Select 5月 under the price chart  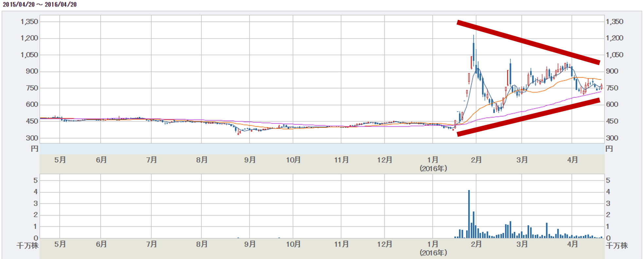pyautogui.click(x=60, y=160)
